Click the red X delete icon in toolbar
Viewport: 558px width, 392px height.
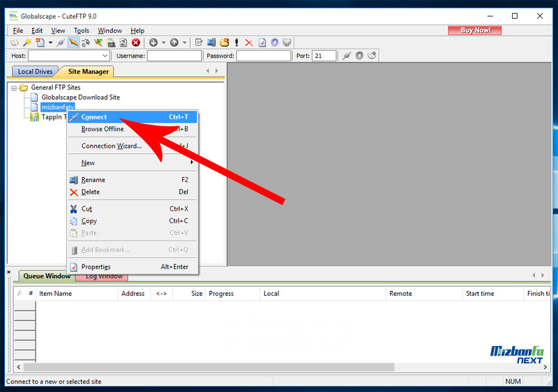(250, 43)
